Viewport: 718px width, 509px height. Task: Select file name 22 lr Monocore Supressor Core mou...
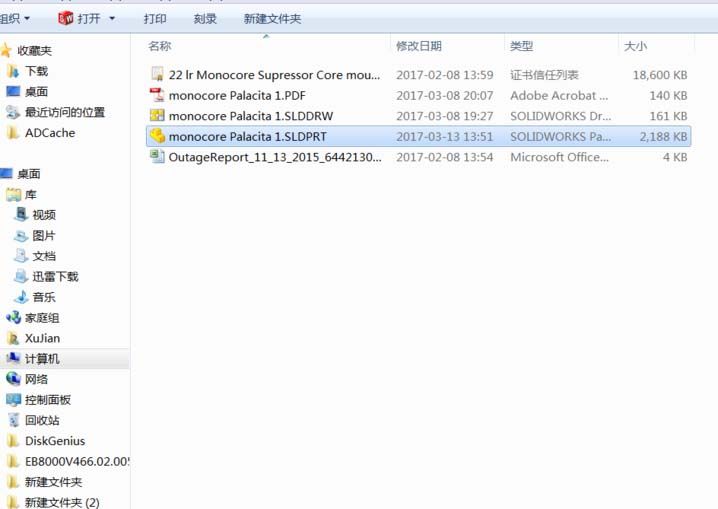[274, 75]
